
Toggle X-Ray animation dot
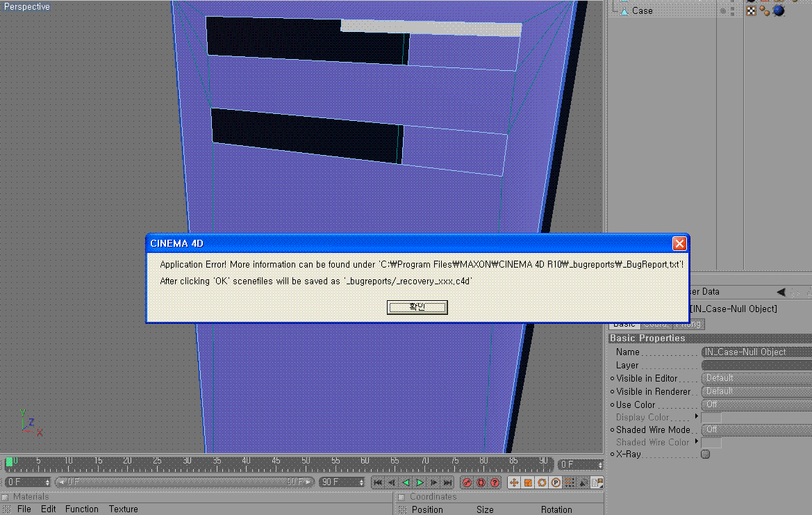(x=612, y=455)
